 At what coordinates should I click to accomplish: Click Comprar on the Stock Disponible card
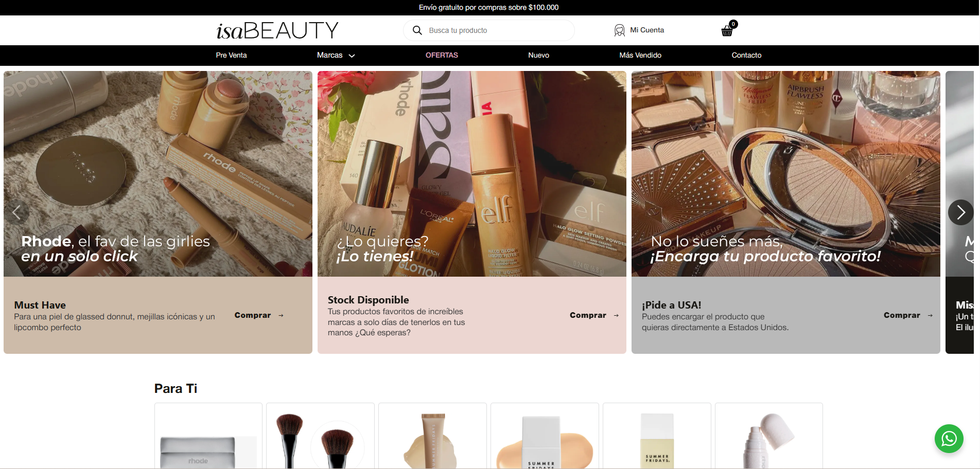[x=594, y=315]
